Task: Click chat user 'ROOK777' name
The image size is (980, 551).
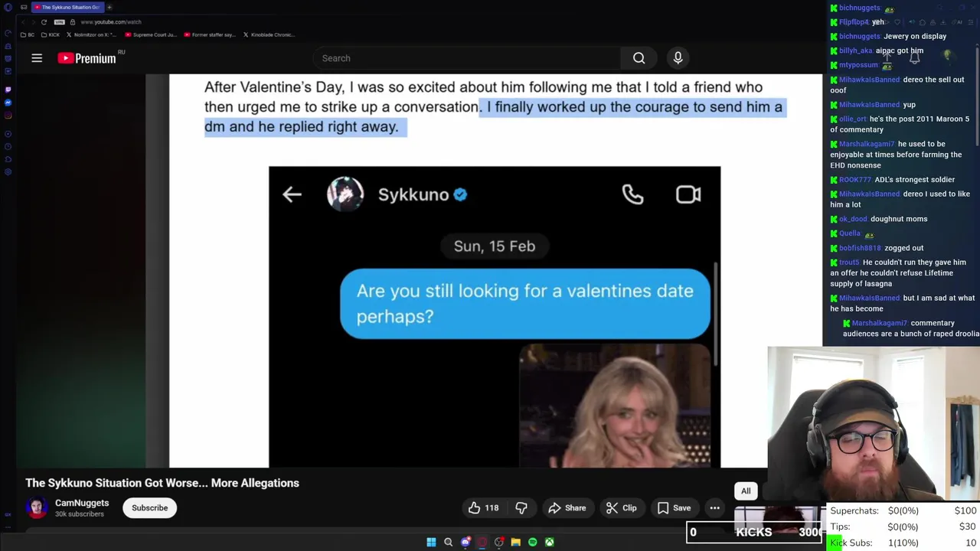Action: pyautogui.click(x=854, y=180)
